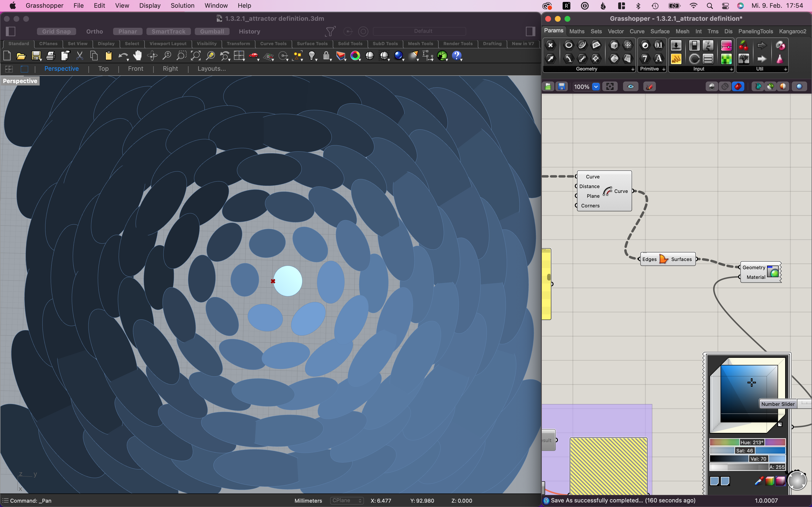Open the CPlane coordinate dropdown

pyautogui.click(x=347, y=500)
